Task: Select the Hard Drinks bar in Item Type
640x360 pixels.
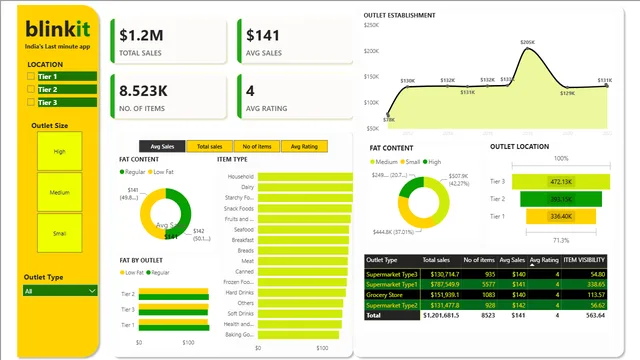Action: pos(302,292)
